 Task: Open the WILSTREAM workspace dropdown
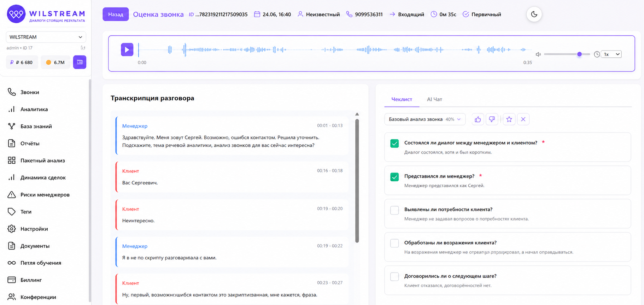46,37
